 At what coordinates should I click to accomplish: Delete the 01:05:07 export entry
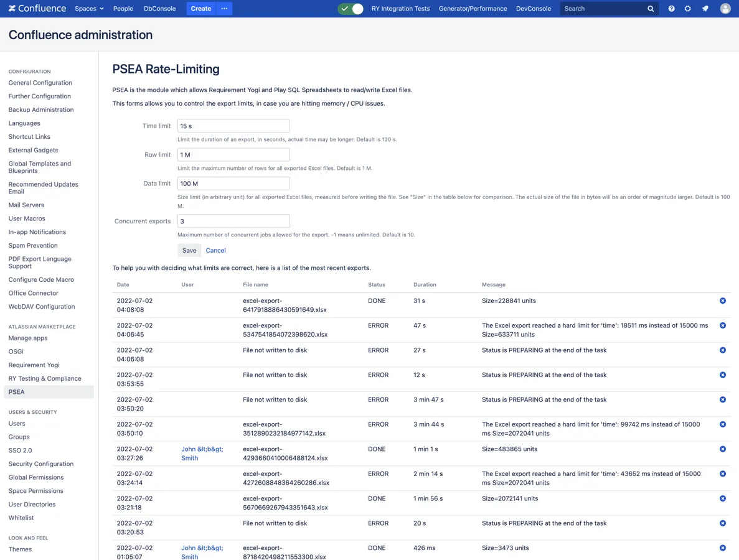723,548
